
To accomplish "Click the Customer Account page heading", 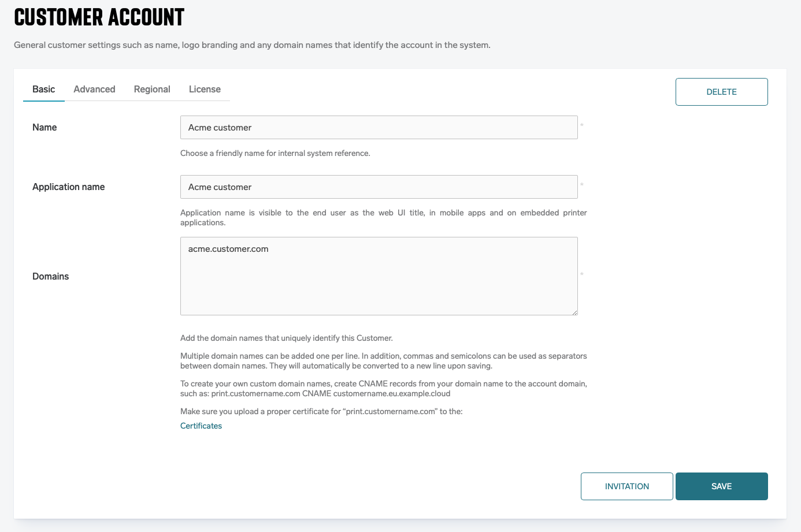I will (99, 17).
